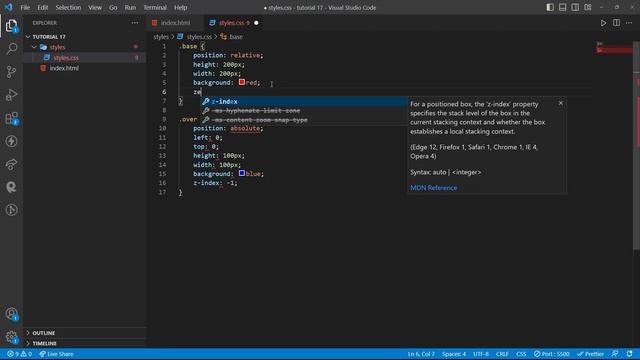Image resolution: width=640 pixels, height=360 pixels.
Task: Click the blue color swatch
Action: point(242,173)
